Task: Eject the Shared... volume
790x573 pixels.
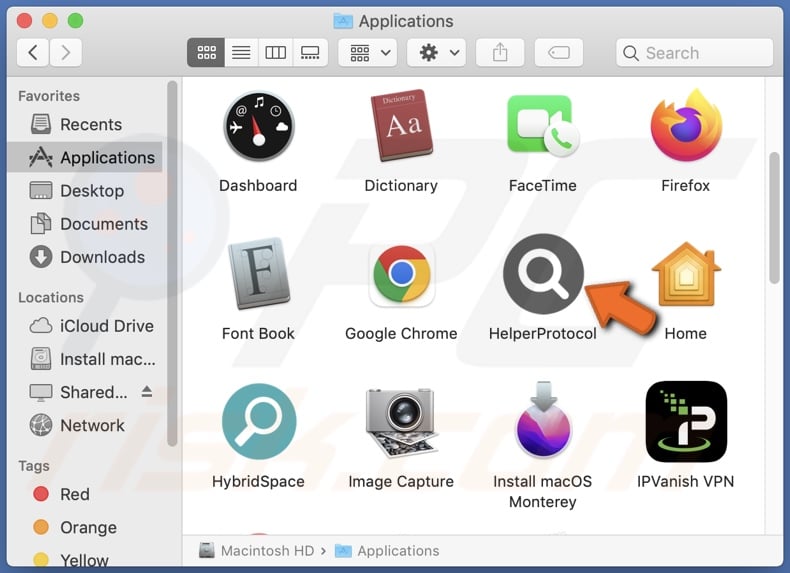Action: click(147, 392)
